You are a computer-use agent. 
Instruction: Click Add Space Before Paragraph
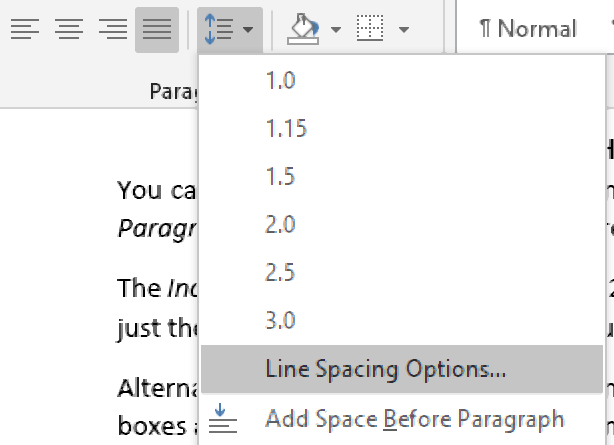pos(414,418)
